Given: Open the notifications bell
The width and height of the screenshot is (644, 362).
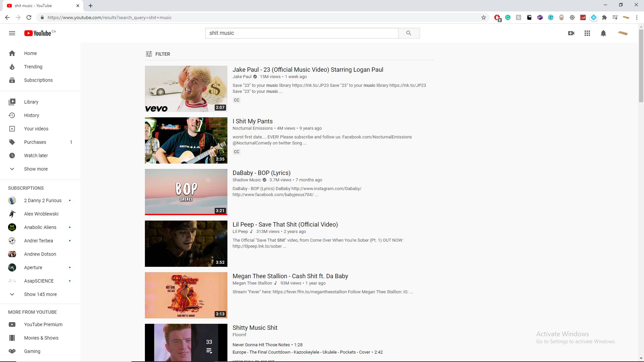Looking at the screenshot, I should (603, 33).
